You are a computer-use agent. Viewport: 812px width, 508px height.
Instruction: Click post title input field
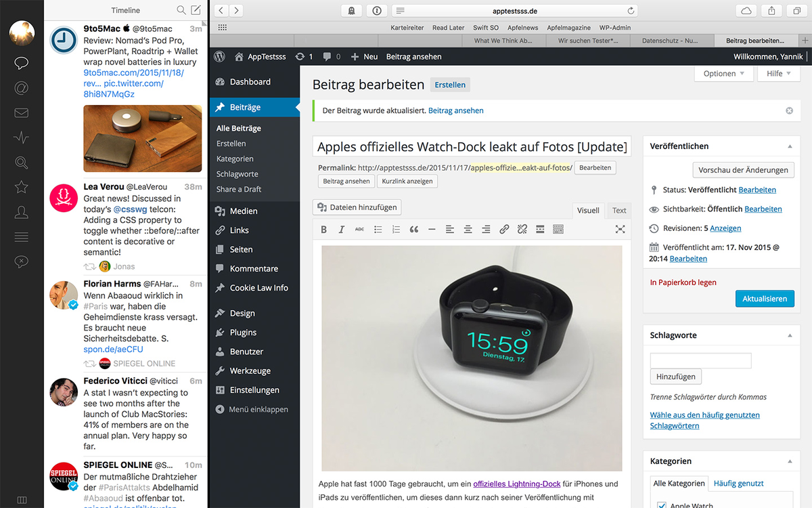(473, 147)
